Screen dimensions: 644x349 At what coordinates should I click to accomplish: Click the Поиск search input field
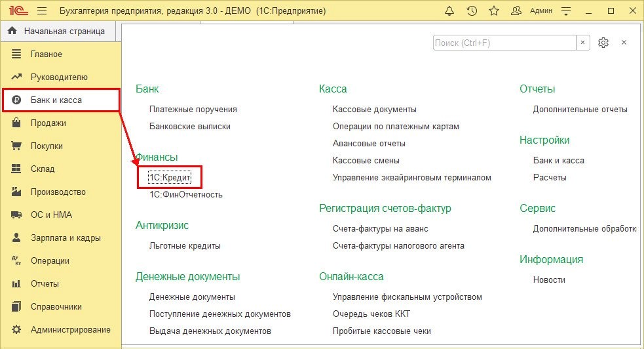pos(503,43)
